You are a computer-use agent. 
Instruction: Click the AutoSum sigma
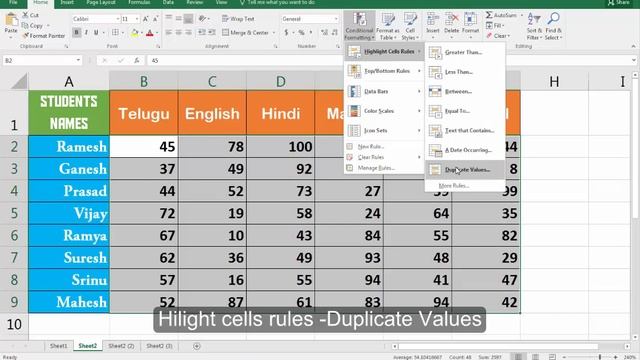click(x=489, y=15)
